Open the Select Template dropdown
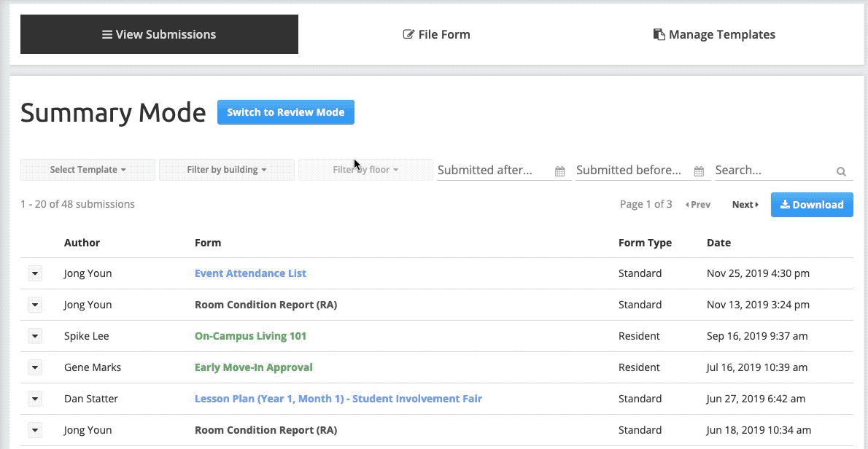Image resolution: width=868 pixels, height=449 pixels. pos(88,170)
